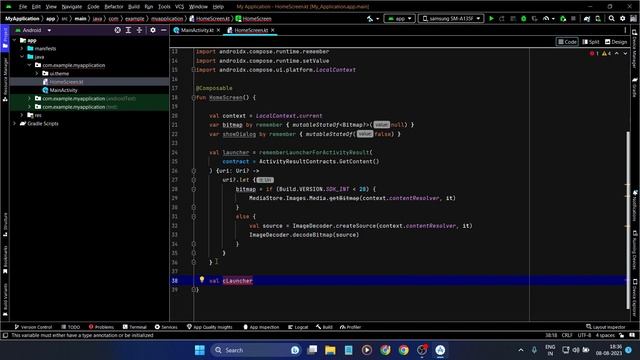This screenshot has height=360, width=640.
Task: Open Google Chrome from the taskbar
Action: [404, 350]
